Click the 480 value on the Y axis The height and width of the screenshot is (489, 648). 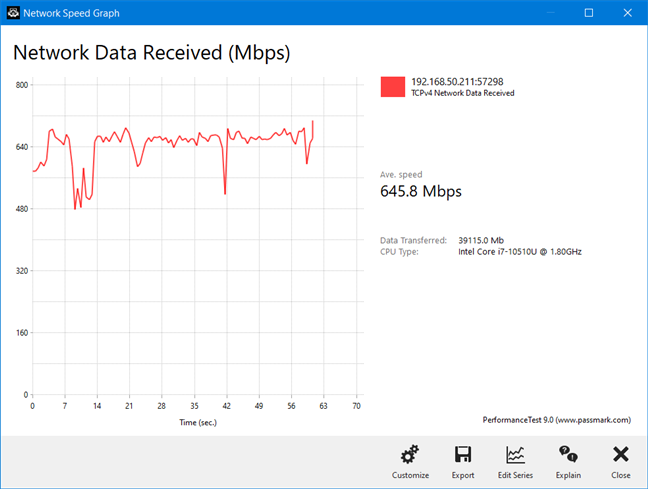tap(22, 209)
